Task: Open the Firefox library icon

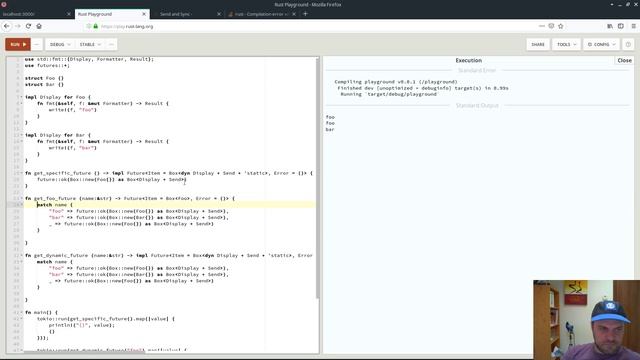Action: point(610,26)
